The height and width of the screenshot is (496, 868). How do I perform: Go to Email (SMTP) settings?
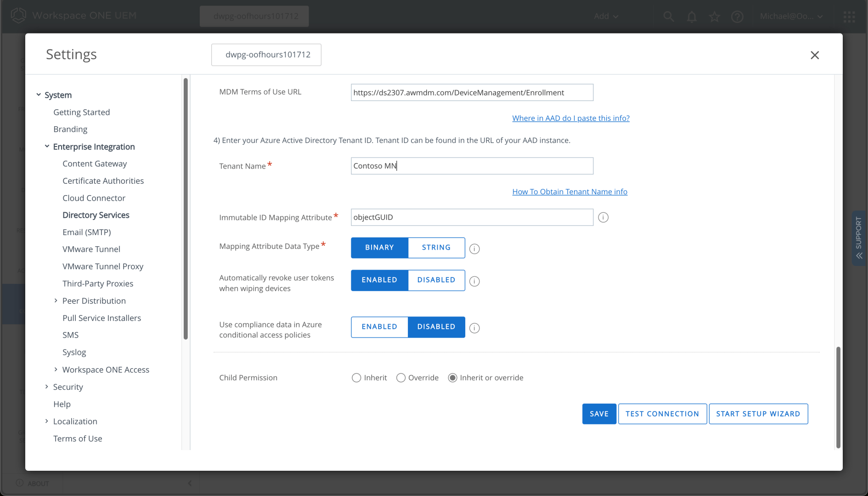[86, 232]
